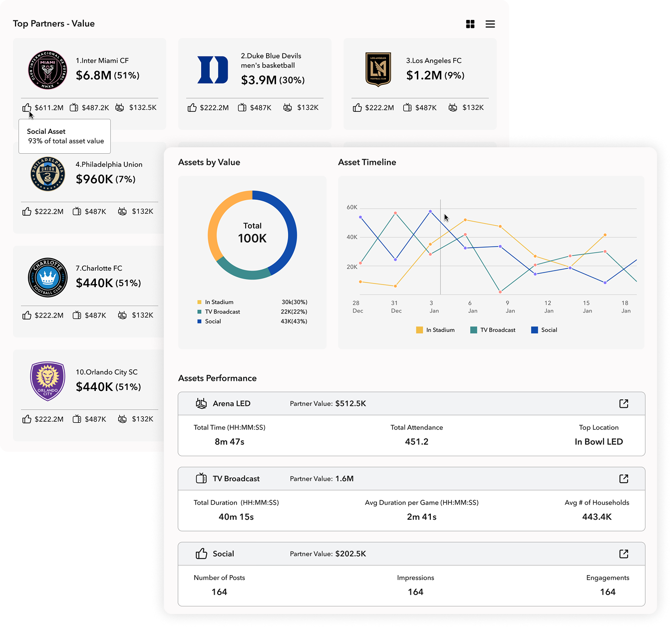Image resolution: width=672 pixels, height=629 pixels.
Task: Click the TV Broadcast television icon
Action: coord(201,478)
